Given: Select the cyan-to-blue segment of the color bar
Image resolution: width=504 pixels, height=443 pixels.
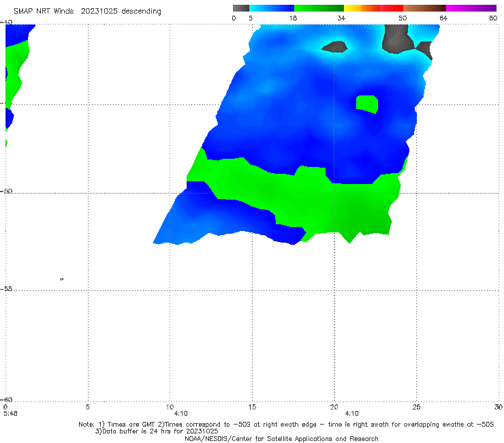Looking at the screenshot, I should pos(272,8).
